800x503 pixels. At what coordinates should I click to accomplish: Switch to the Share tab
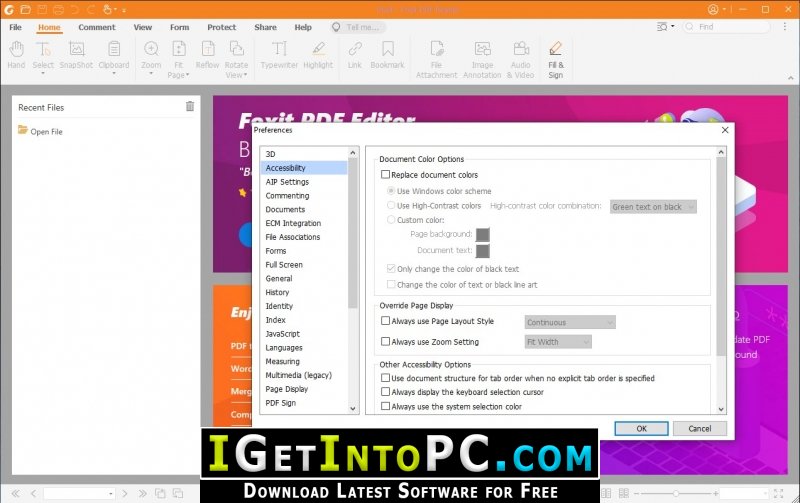pyautogui.click(x=265, y=27)
